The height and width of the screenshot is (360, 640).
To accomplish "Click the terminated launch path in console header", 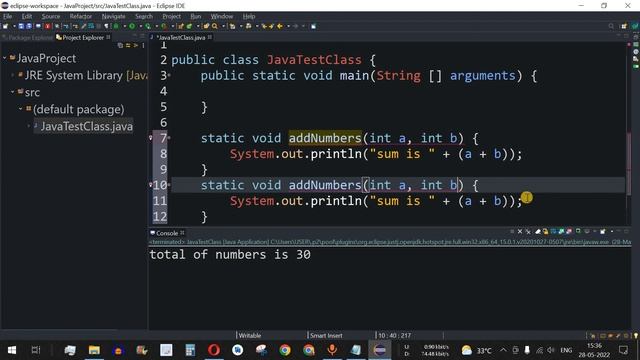I will tap(390, 242).
